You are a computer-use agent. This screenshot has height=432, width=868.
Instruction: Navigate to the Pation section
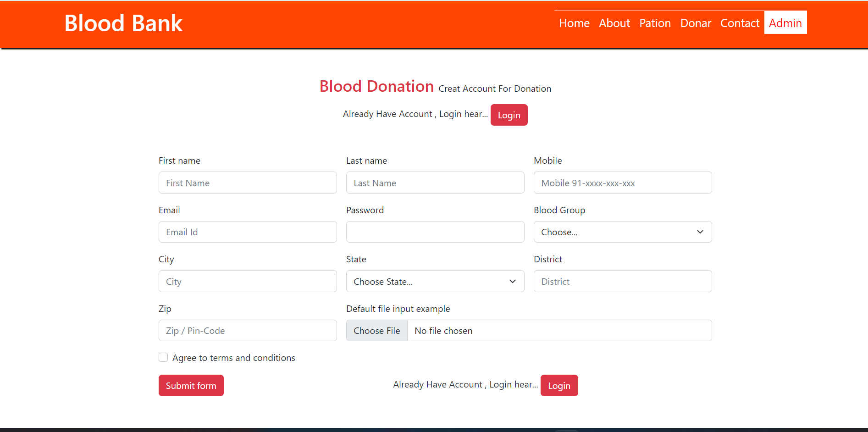pyautogui.click(x=655, y=23)
